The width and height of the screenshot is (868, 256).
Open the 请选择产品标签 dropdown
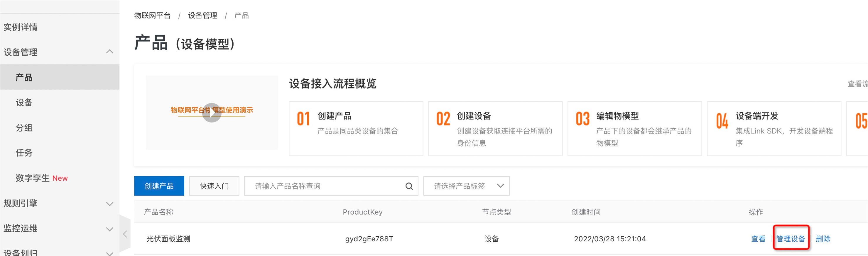coord(466,186)
